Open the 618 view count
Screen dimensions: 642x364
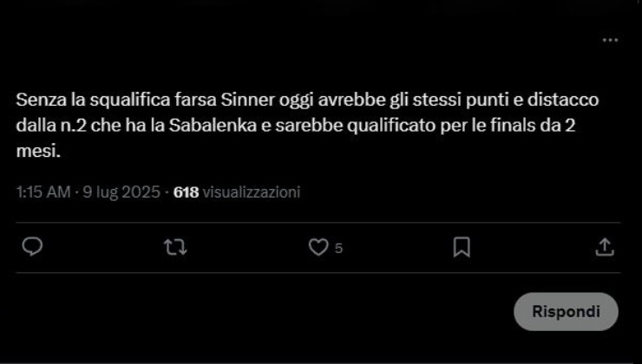pyautogui.click(x=186, y=192)
